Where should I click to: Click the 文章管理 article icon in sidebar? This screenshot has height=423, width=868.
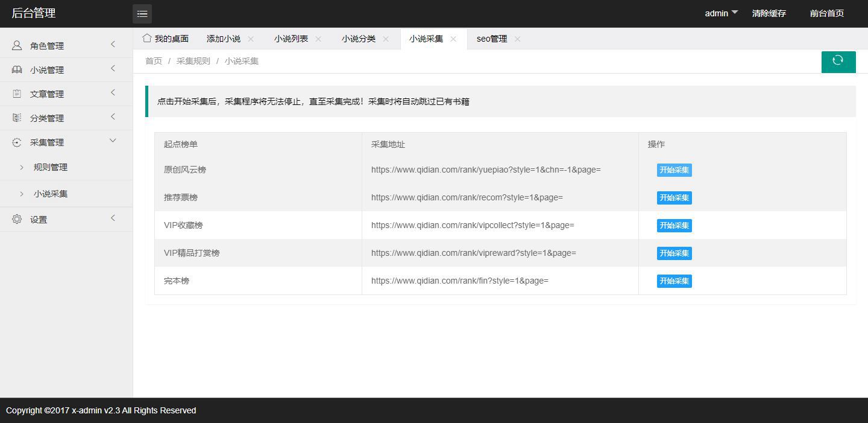coord(16,94)
